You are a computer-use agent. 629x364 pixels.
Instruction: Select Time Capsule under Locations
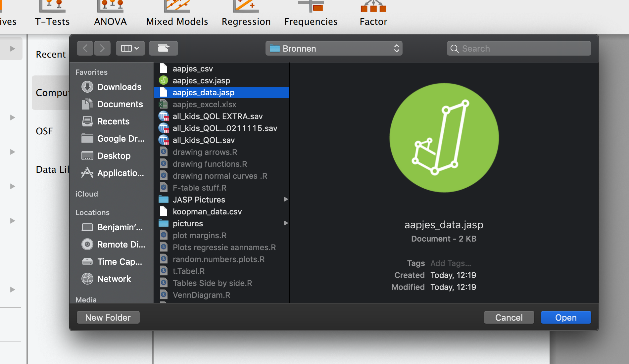pos(112,262)
